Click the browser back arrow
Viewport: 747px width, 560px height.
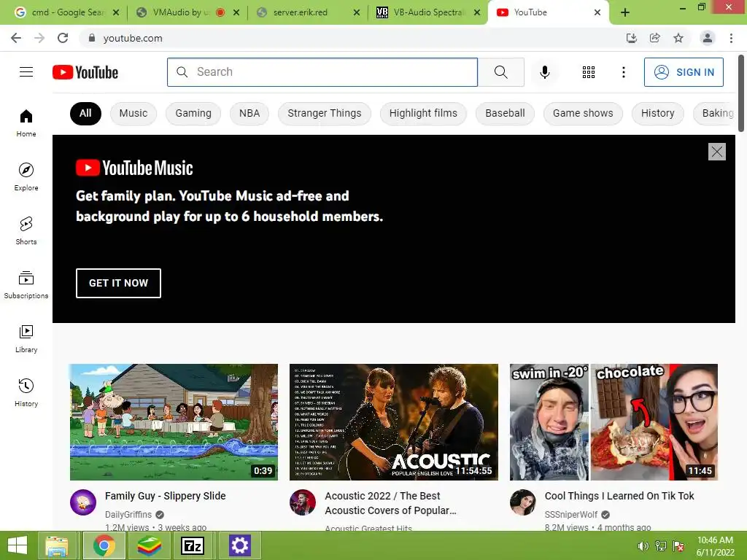click(16, 38)
